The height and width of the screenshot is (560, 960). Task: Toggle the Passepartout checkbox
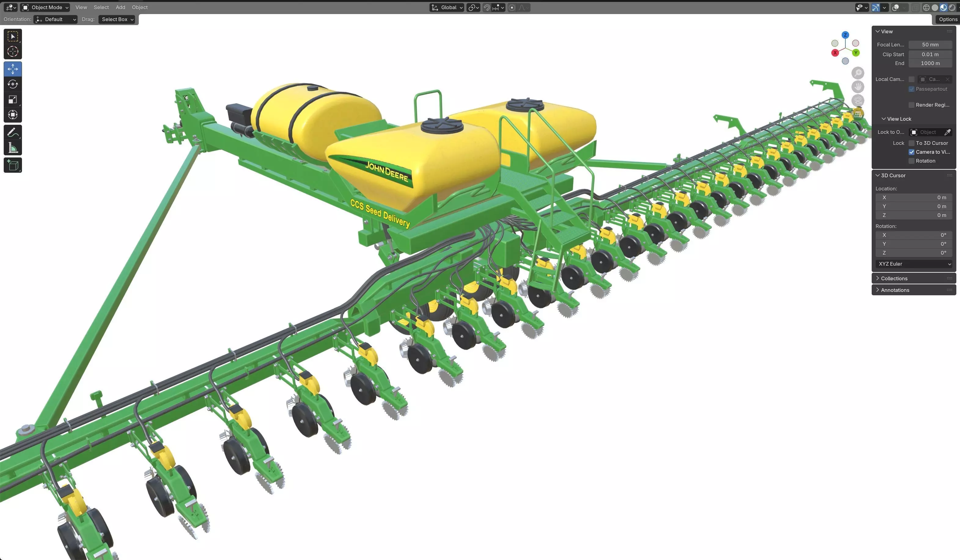tap(912, 89)
